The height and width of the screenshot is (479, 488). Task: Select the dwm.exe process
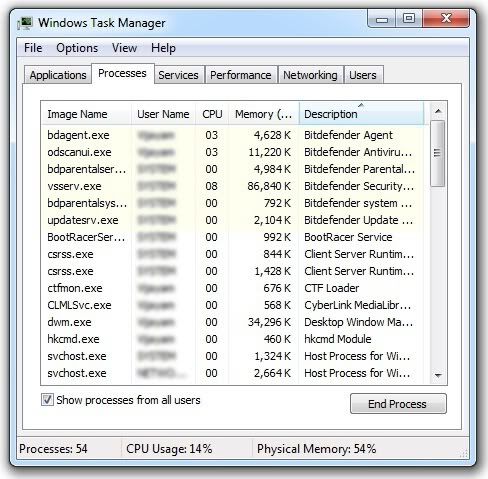click(x=232, y=322)
